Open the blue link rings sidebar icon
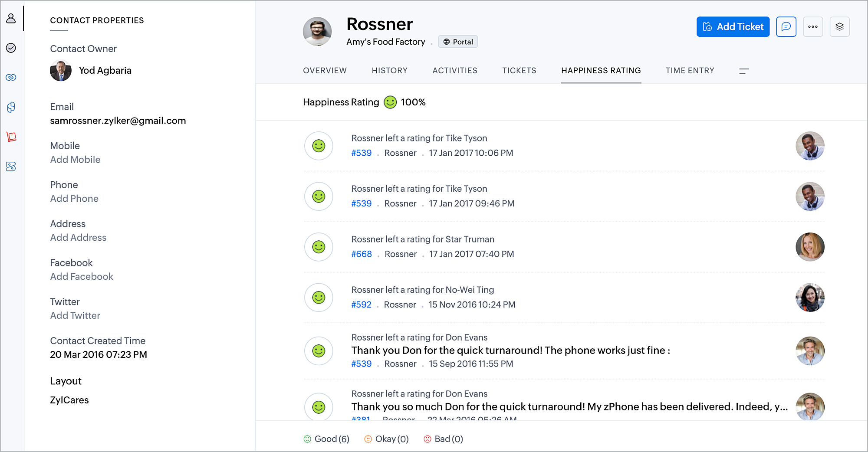Viewport: 868px width, 452px height. coord(11,77)
